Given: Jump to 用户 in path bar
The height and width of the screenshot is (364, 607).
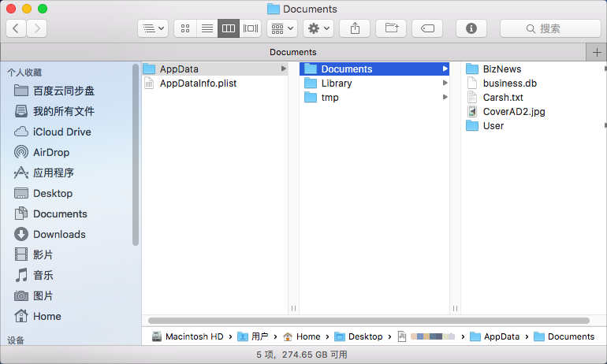Looking at the screenshot, I should coord(253,336).
